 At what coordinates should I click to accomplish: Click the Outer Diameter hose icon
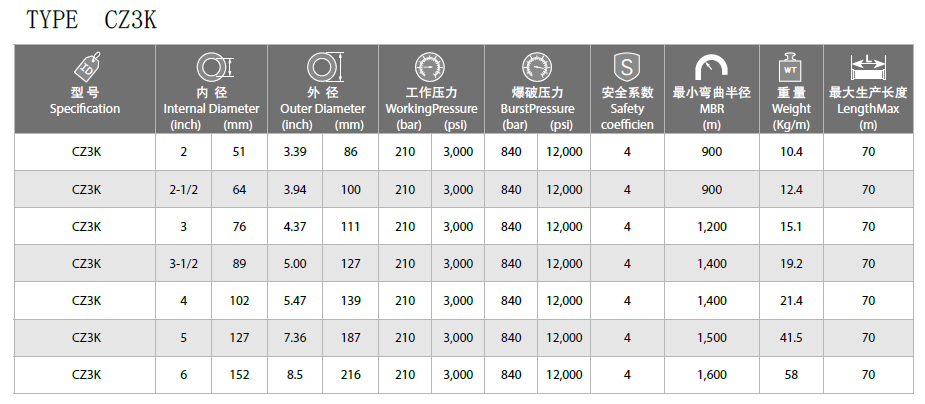click(x=322, y=68)
